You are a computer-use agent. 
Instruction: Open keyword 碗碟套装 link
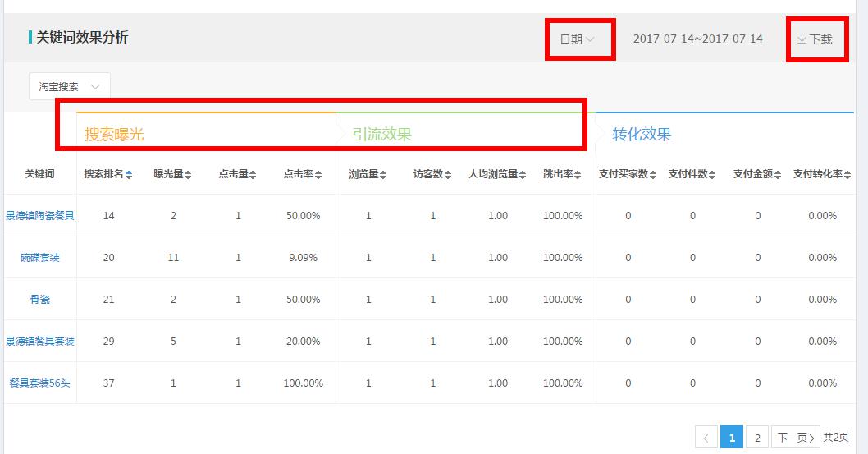tap(40, 258)
